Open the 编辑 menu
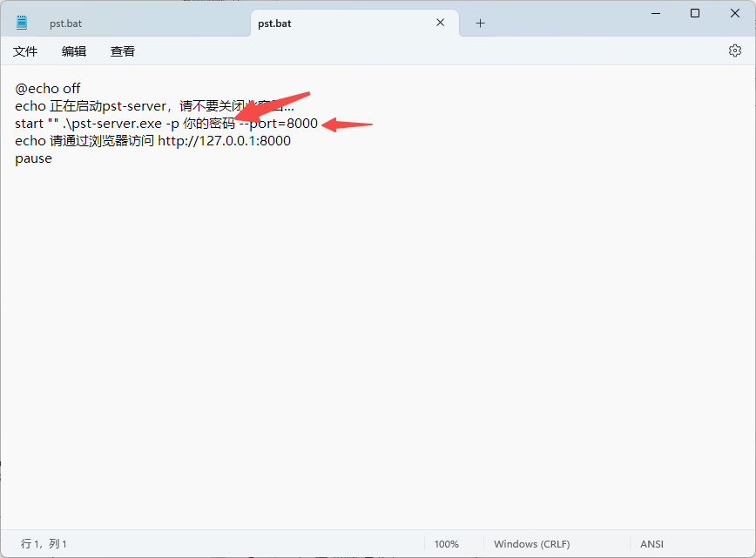Image resolution: width=756 pixels, height=558 pixels. click(74, 51)
